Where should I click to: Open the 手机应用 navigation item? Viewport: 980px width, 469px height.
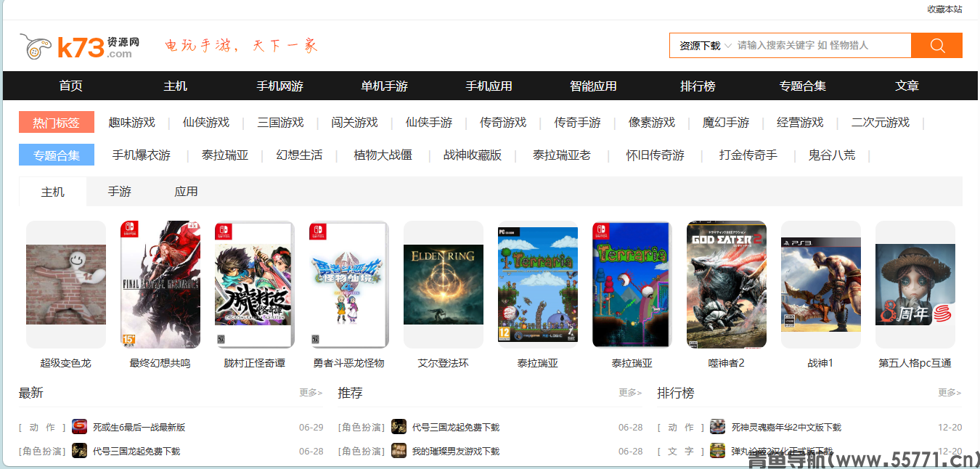coord(489,86)
